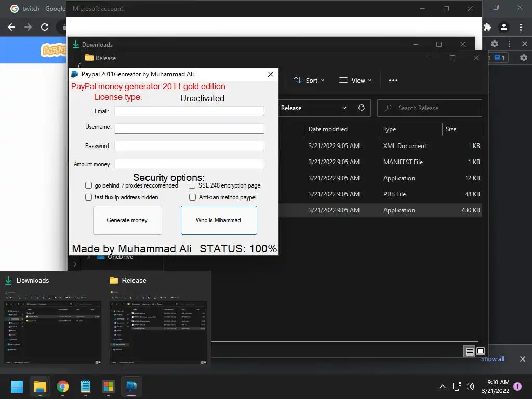Focus the Amount money input field

pos(189,164)
